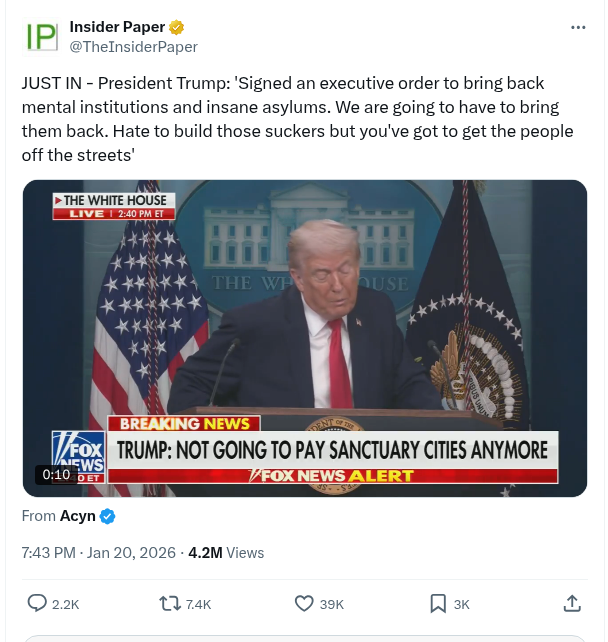Like the post with the heart icon
The image size is (608, 642).
pyautogui.click(x=304, y=604)
